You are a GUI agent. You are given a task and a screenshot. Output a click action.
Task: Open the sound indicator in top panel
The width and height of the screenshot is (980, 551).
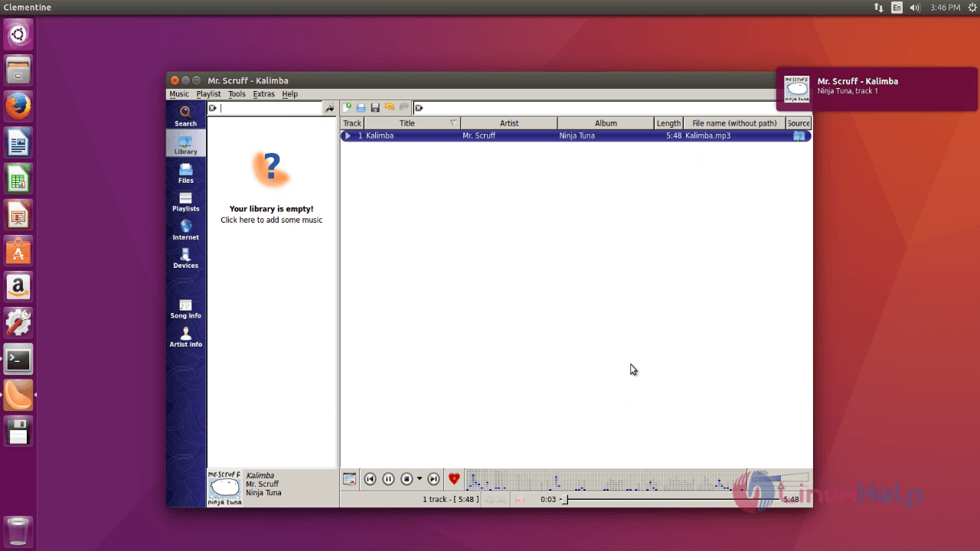click(x=915, y=8)
